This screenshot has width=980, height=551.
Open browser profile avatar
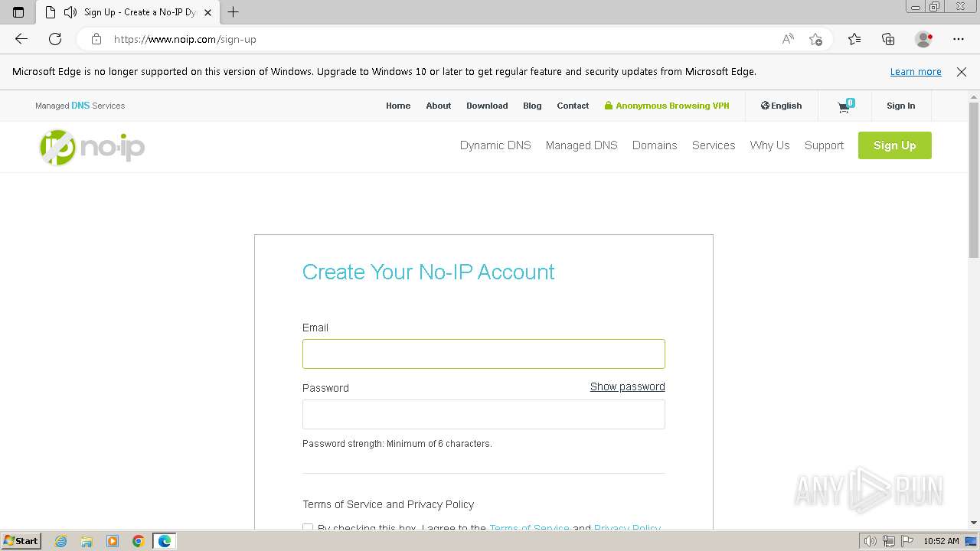[x=923, y=39]
